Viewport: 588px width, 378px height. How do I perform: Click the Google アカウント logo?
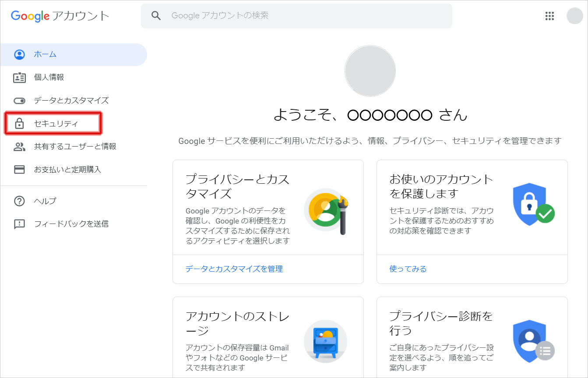coord(60,16)
